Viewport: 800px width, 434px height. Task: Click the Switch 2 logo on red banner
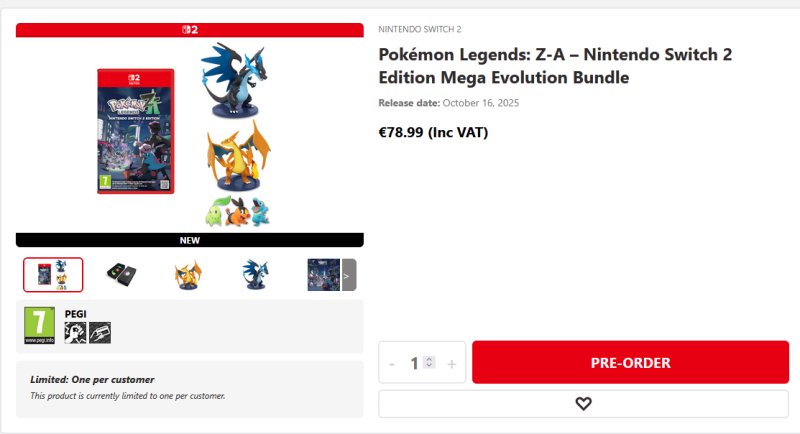pos(190,30)
